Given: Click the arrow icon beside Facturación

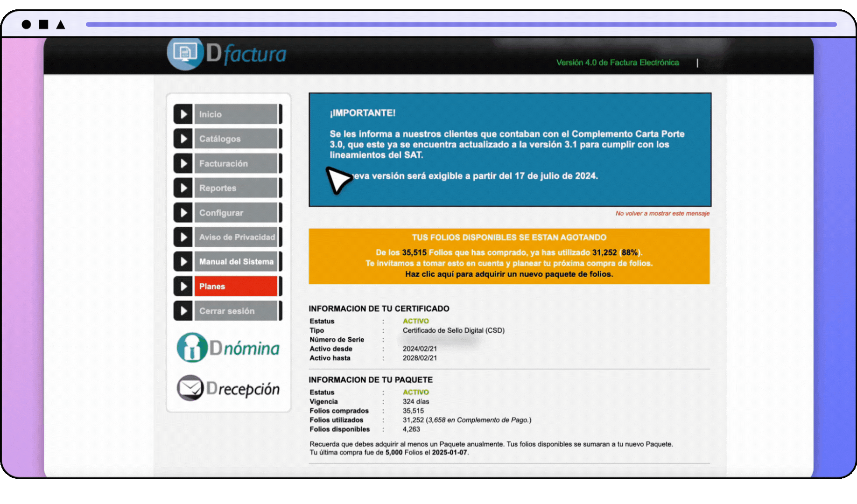Looking at the screenshot, I should point(183,163).
